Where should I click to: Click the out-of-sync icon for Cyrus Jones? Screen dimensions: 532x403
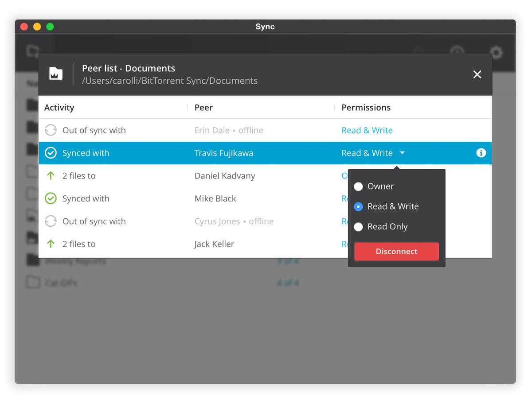[x=51, y=221]
